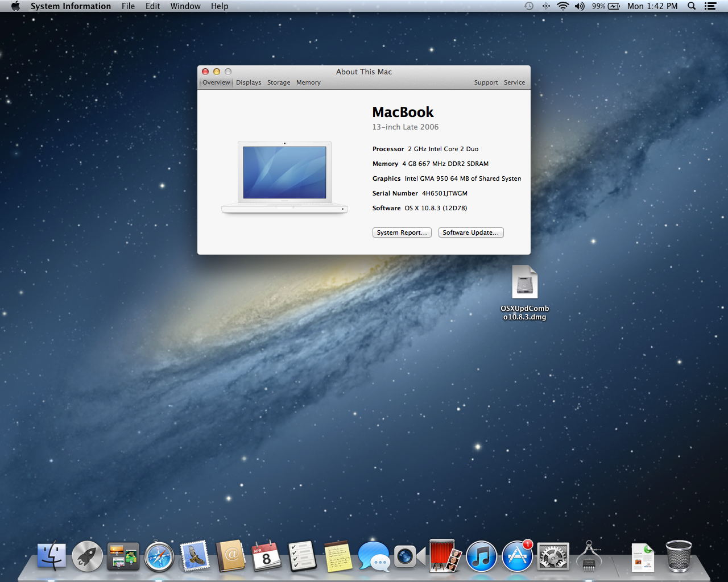Open Photo Booth icon in Dock
This screenshot has height=582, width=728.
[445, 556]
